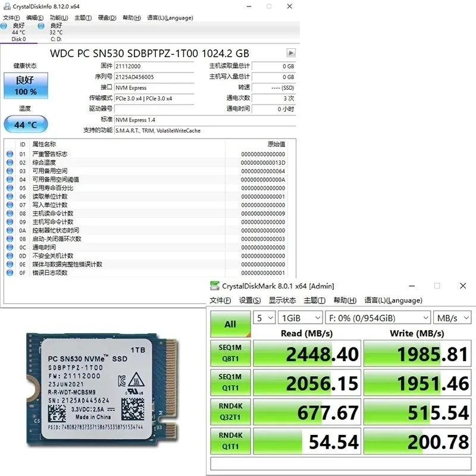The image size is (476, 476).
Task: Click status dot for attribute 0B 启动-关闭循环次数
Action: 10,239
